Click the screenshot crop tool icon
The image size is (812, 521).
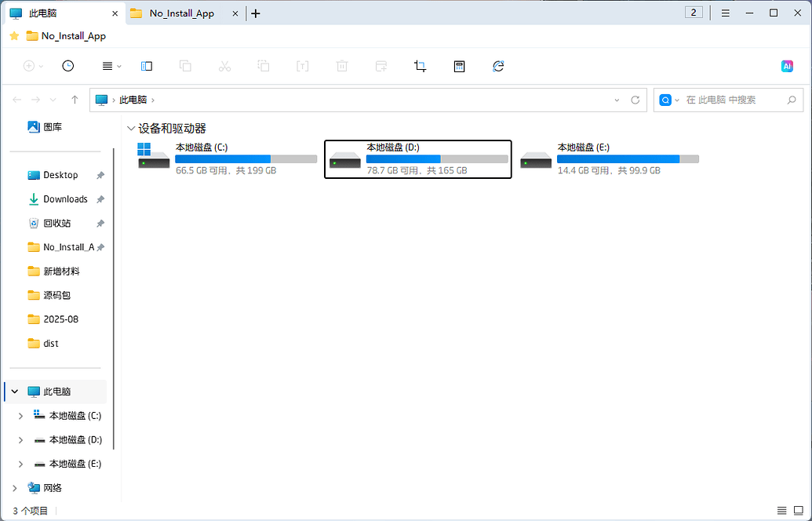coord(421,67)
